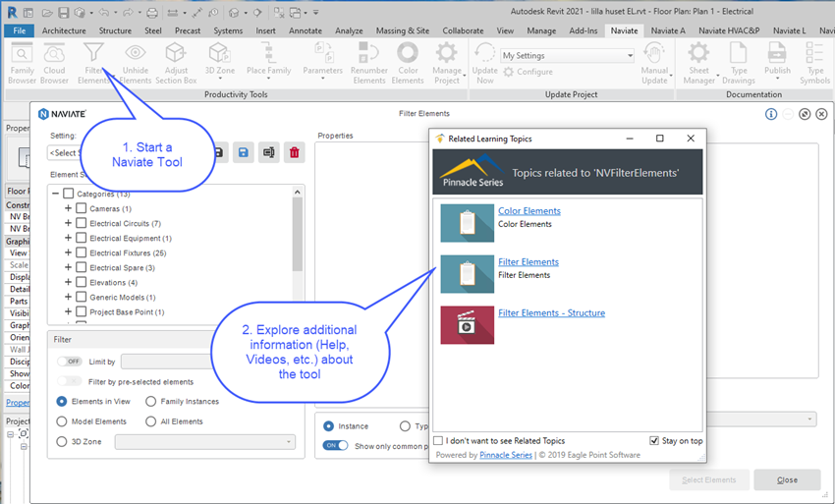Viewport: 835px width, 504px height.
Task: Click the 3D Zone cube icon
Action: 219,53
